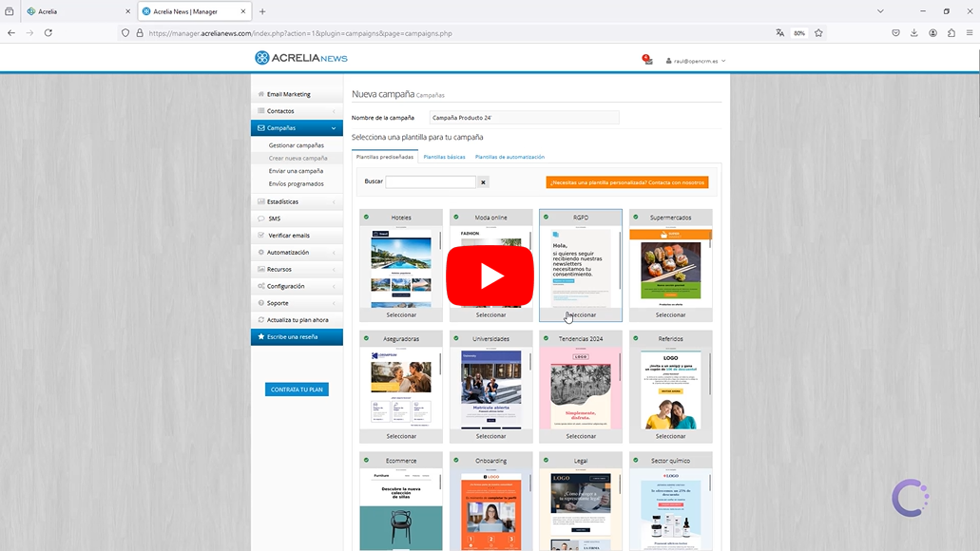The image size is (980, 551).
Task: Select the RGPD template via Seleccionar
Action: pos(581,314)
